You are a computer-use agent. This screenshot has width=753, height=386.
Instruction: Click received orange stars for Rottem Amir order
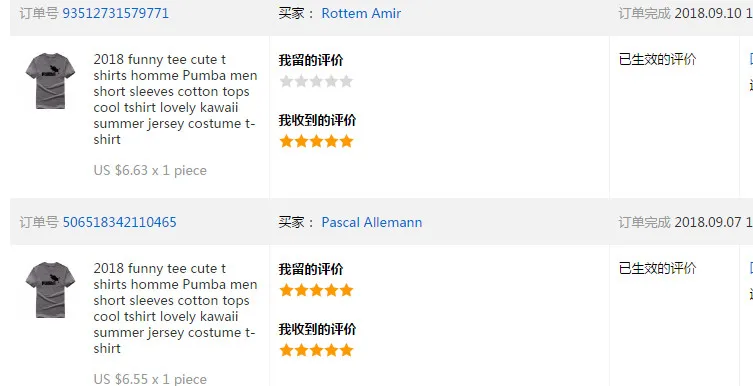coord(316,141)
